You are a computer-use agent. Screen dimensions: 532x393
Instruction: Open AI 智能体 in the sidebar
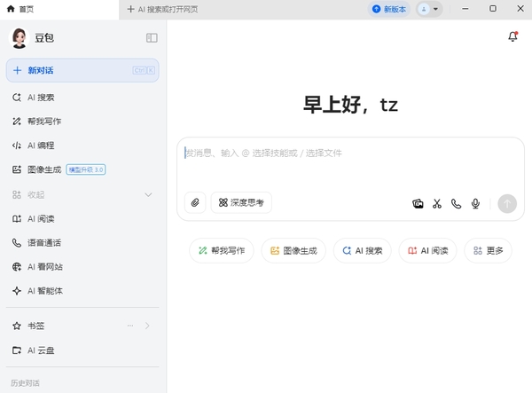tap(82, 291)
